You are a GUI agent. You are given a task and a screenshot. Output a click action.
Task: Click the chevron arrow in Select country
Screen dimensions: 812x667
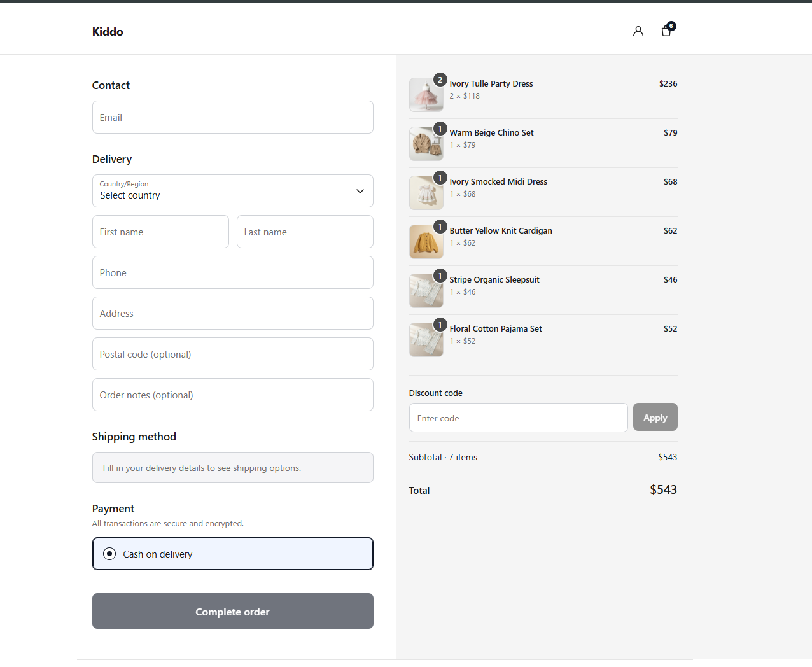[360, 191]
